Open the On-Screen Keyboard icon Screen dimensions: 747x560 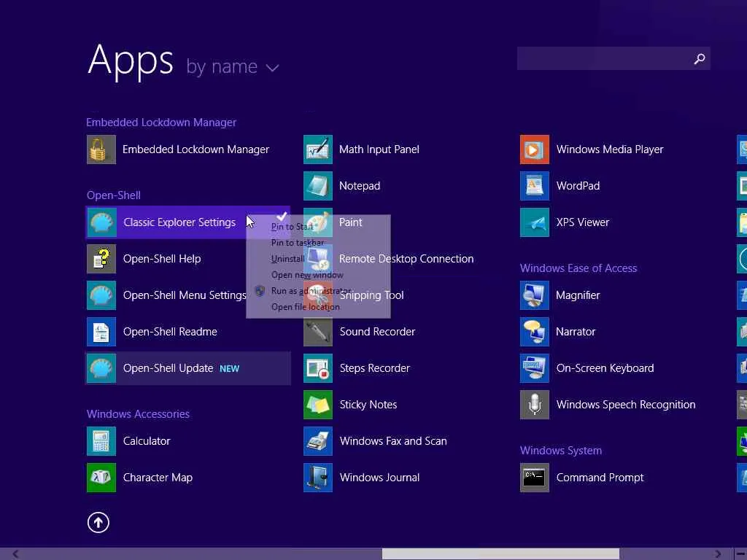[x=535, y=368]
